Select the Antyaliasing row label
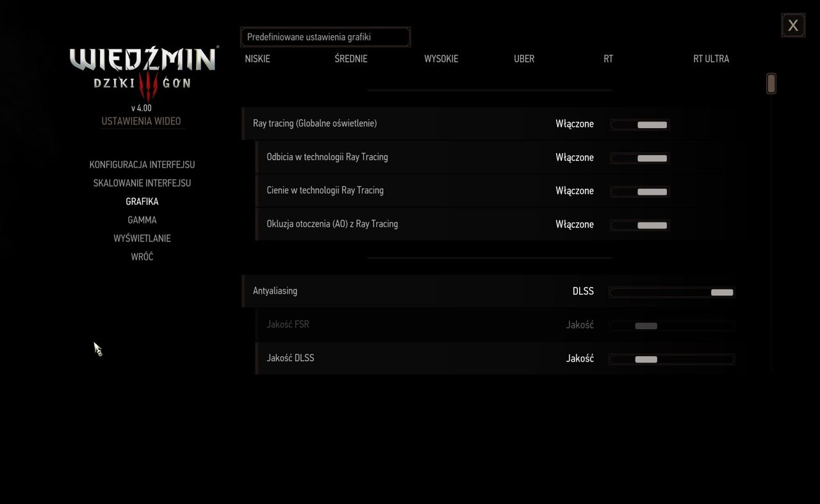 (275, 291)
